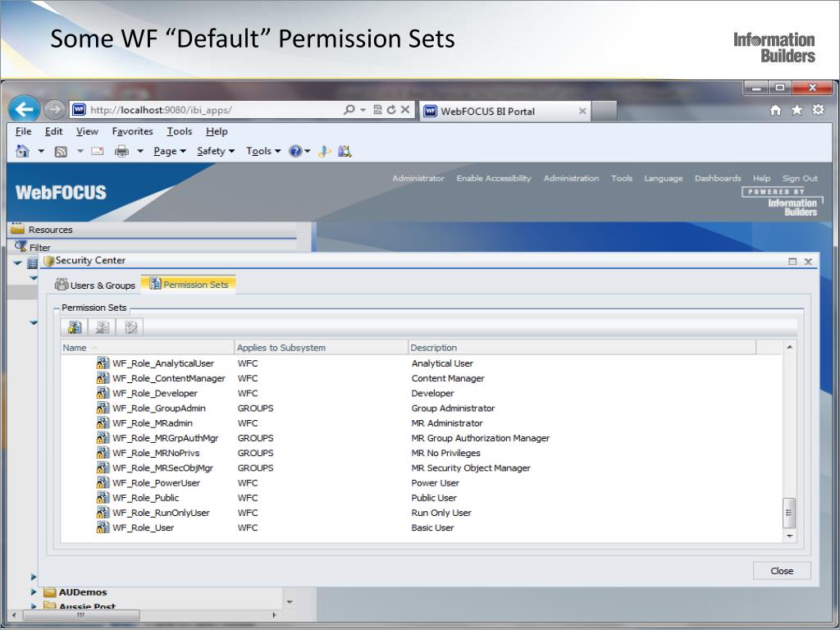Open the View menu
The height and width of the screenshot is (630, 840).
pyautogui.click(x=87, y=131)
